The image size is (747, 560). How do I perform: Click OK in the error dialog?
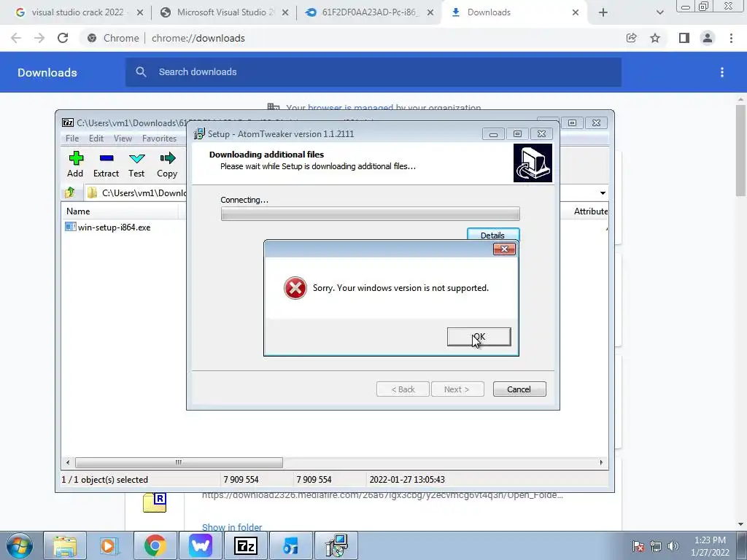point(479,337)
